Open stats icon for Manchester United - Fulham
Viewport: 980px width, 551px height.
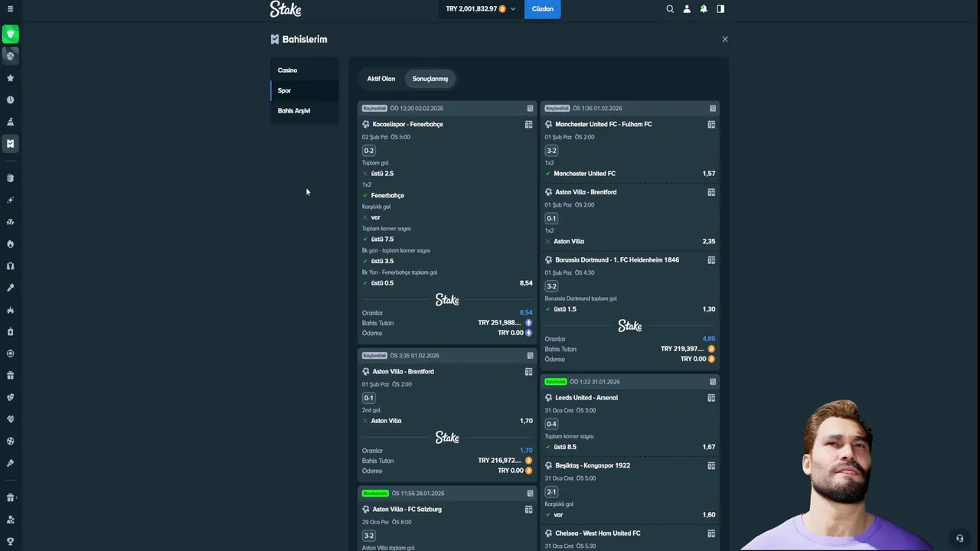point(711,124)
